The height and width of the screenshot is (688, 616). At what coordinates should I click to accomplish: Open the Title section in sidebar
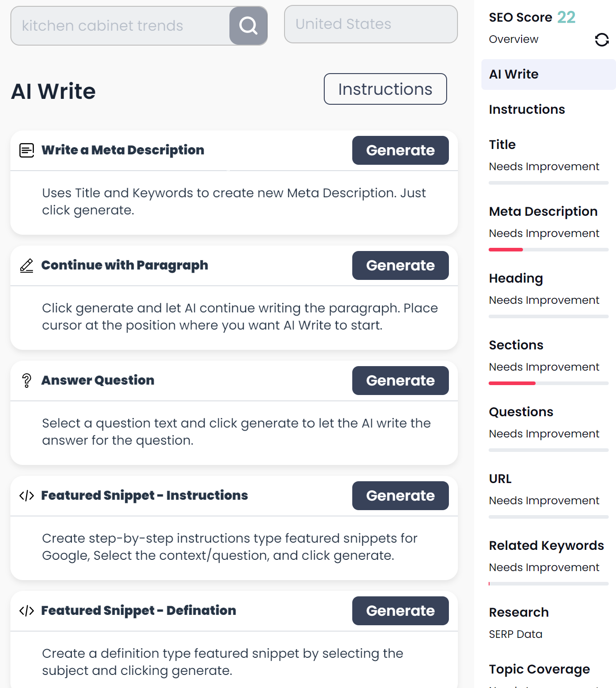pos(502,145)
